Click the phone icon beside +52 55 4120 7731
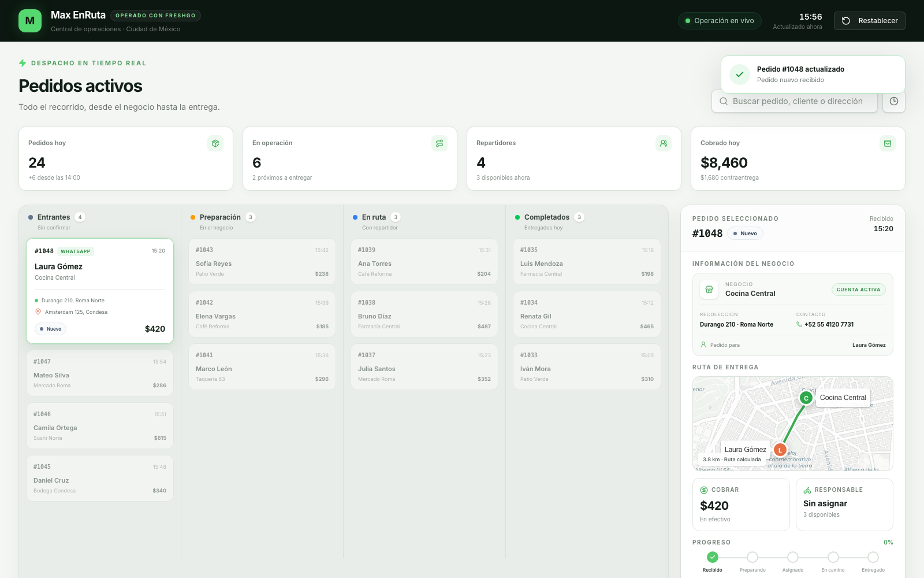 pyautogui.click(x=799, y=325)
